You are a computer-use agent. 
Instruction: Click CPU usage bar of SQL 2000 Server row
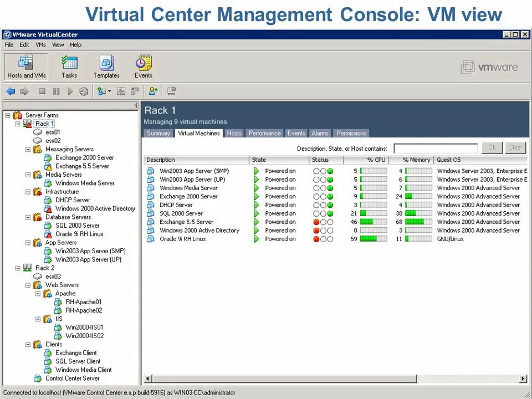[x=373, y=213]
